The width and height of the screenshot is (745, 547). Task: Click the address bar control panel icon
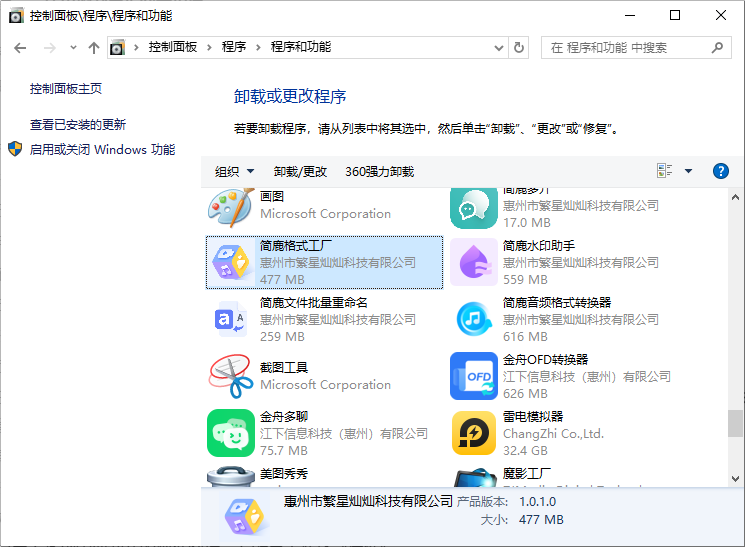pos(117,48)
